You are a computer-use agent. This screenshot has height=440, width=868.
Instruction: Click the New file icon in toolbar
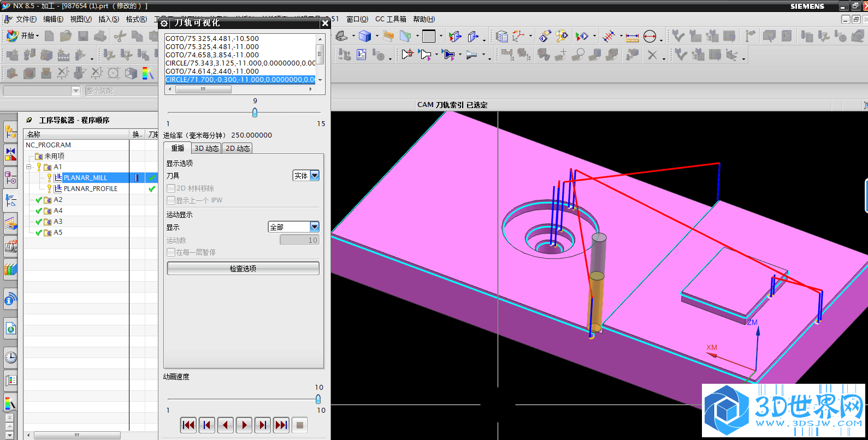[x=50, y=36]
